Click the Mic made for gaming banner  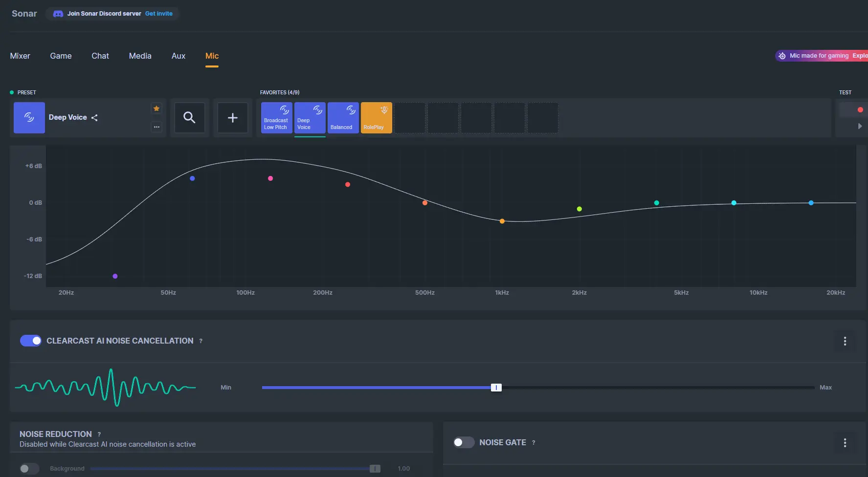point(822,56)
